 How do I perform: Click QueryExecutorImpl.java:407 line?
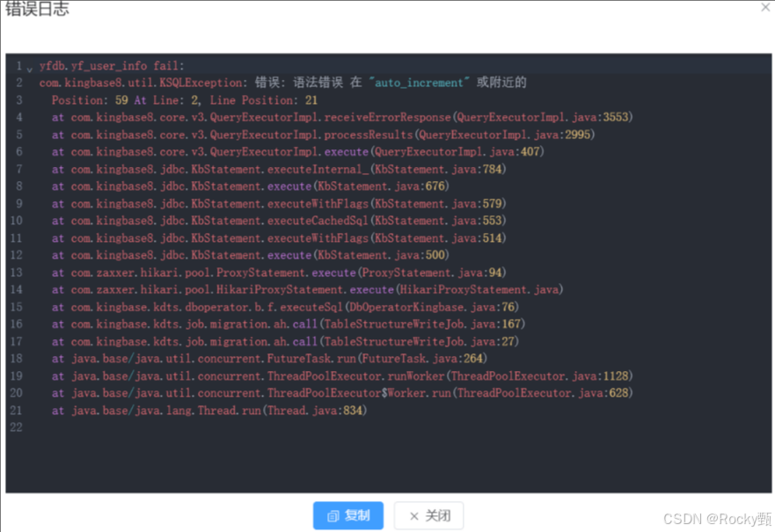(x=298, y=151)
